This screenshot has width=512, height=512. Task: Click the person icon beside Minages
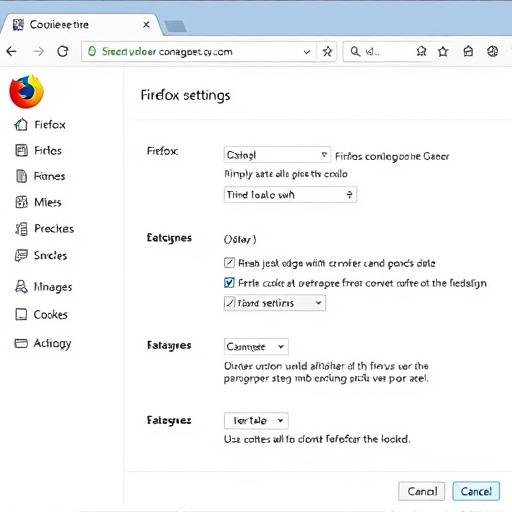click(x=21, y=287)
